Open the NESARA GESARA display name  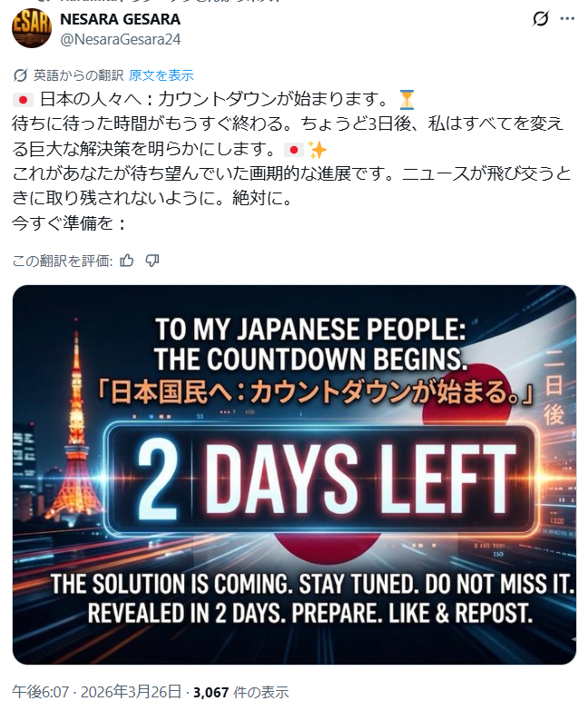point(120,19)
